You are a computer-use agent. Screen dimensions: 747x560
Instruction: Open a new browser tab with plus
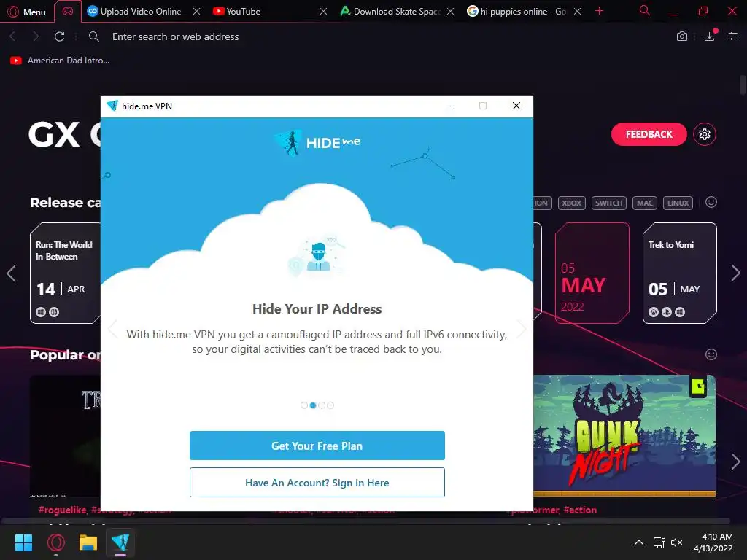click(x=600, y=11)
